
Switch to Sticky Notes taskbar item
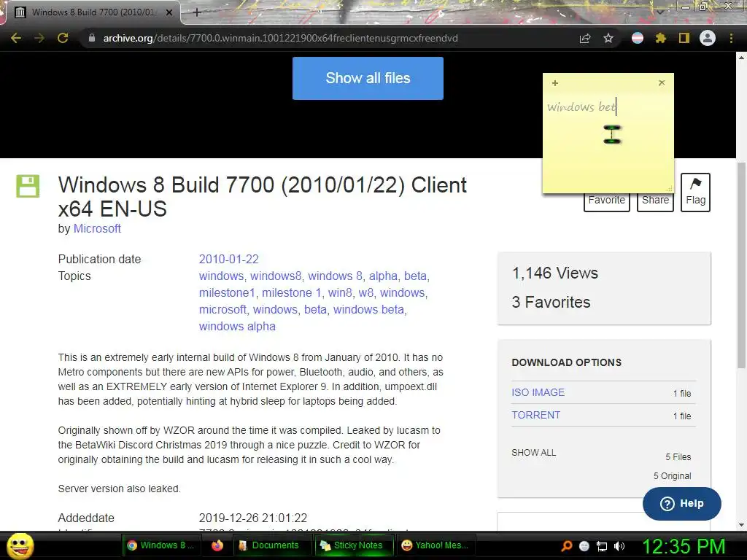pos(353,545)
